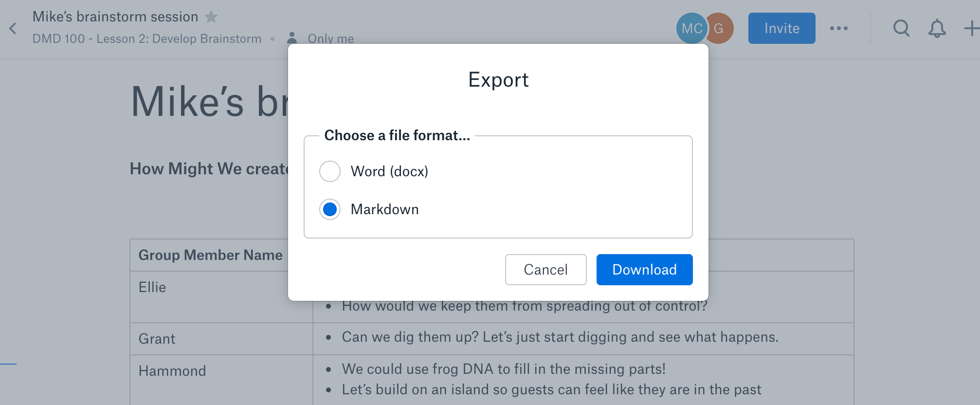Click the Grant table cell
Viewport: 980px width, 405px height.
pyautogui.click(x=221, y=339)
